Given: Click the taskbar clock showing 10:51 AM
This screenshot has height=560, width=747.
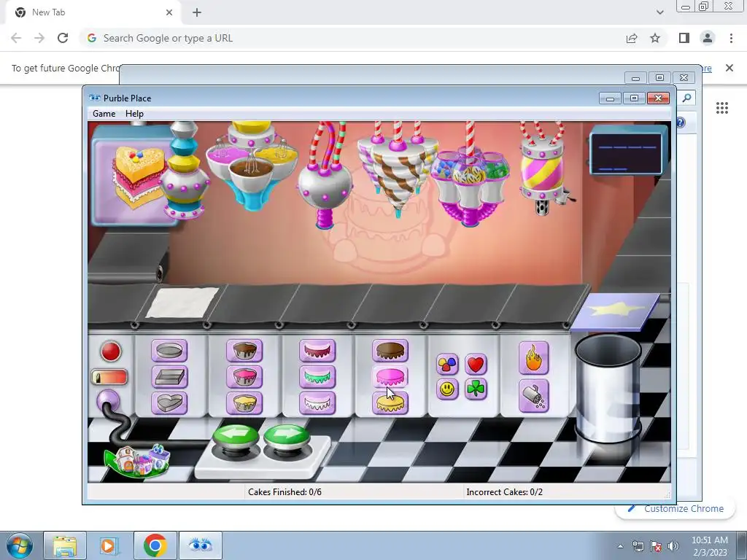Looking at the screenshot, I should 709,546.
